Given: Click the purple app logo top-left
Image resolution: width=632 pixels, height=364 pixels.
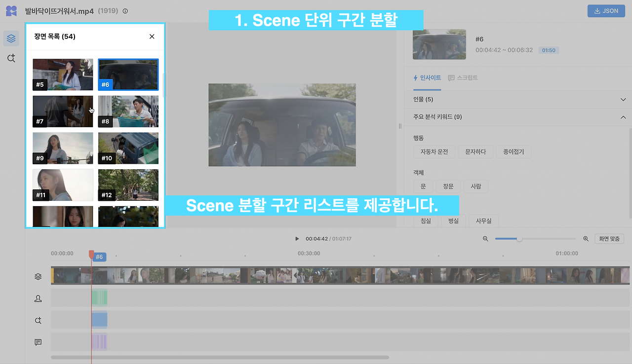Looking at the screenshot, I should pyautogui.click(x=11, y=10).
